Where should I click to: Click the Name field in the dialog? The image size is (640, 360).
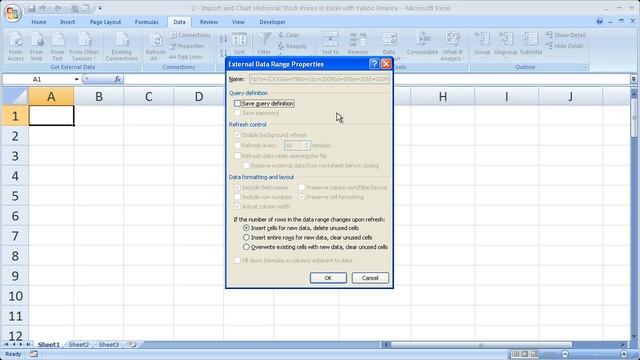coord(319,79)
